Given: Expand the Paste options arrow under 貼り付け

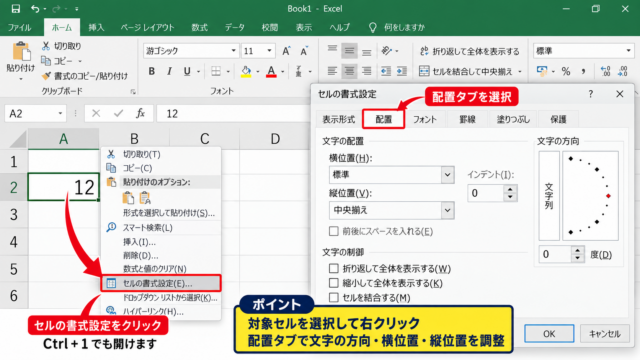Looking at the screenshot, I should tap(21, 79).
